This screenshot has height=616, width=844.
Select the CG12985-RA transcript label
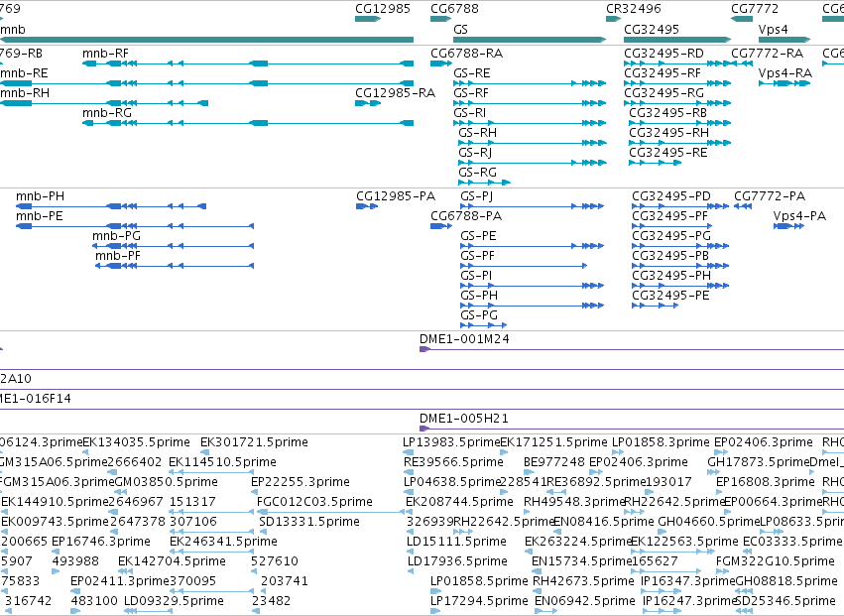tap(395, 93)
